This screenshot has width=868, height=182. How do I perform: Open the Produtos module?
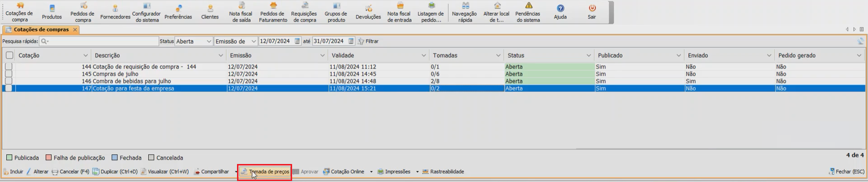[52, 12]
